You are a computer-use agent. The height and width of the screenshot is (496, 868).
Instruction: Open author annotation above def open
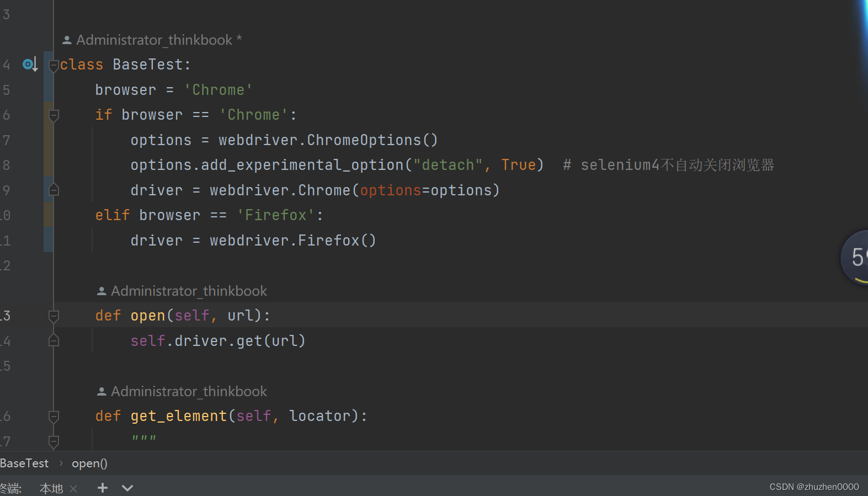(x=182, y=291)
